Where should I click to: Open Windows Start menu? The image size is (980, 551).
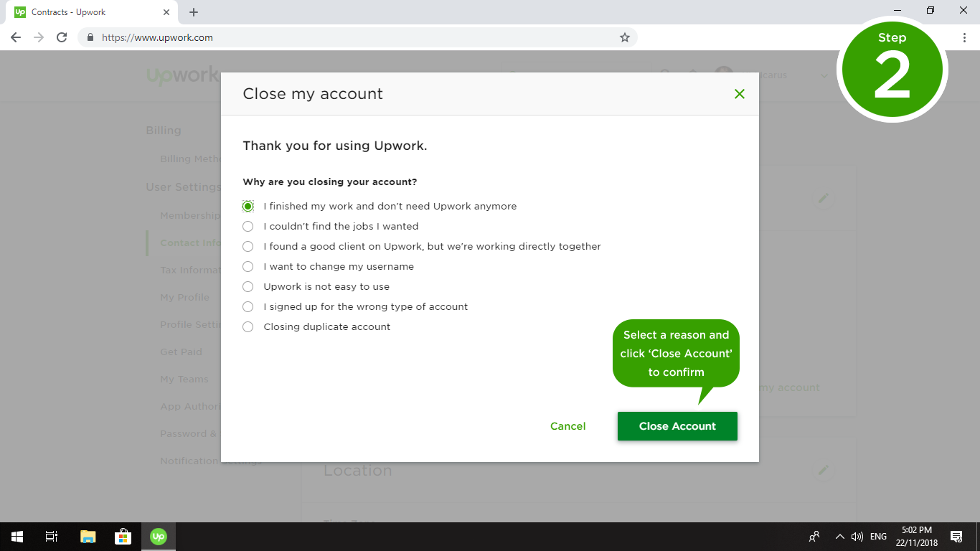tap(17, 537)
